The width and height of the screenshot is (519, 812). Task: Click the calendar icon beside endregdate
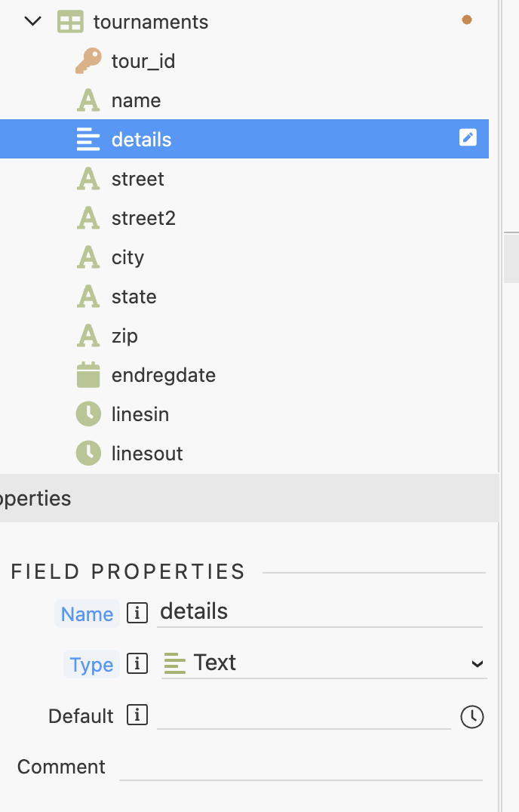coord(88,375)
